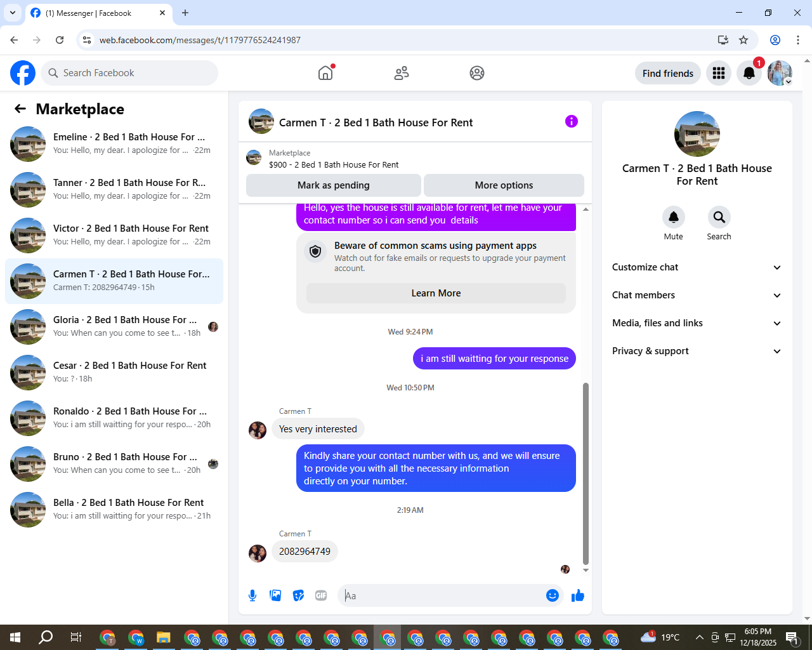Image resolution: width=812 pixels, height=650 pixels.
Task: Open the listing photo in the right panel
Action: (x=697, y=134)
